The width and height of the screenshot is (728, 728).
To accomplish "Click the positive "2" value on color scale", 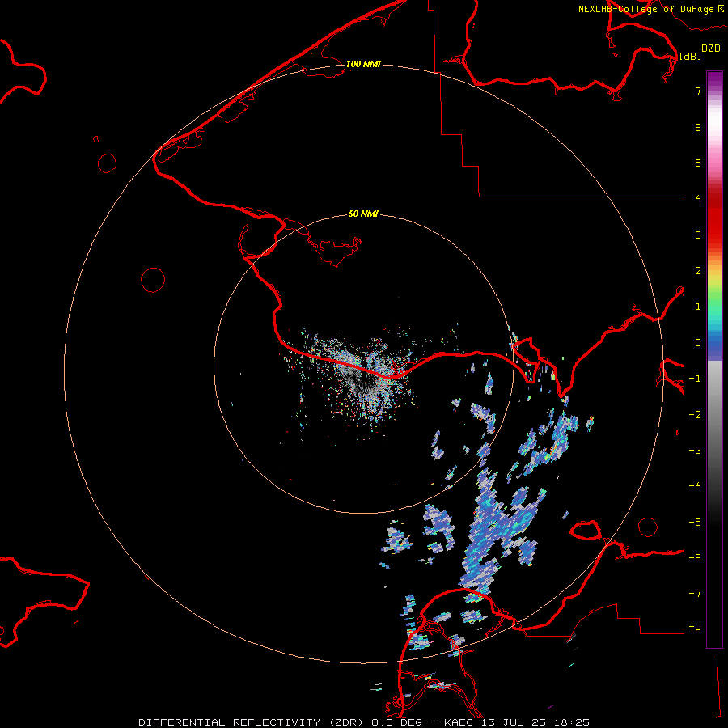I will click(x=698, y=271).
